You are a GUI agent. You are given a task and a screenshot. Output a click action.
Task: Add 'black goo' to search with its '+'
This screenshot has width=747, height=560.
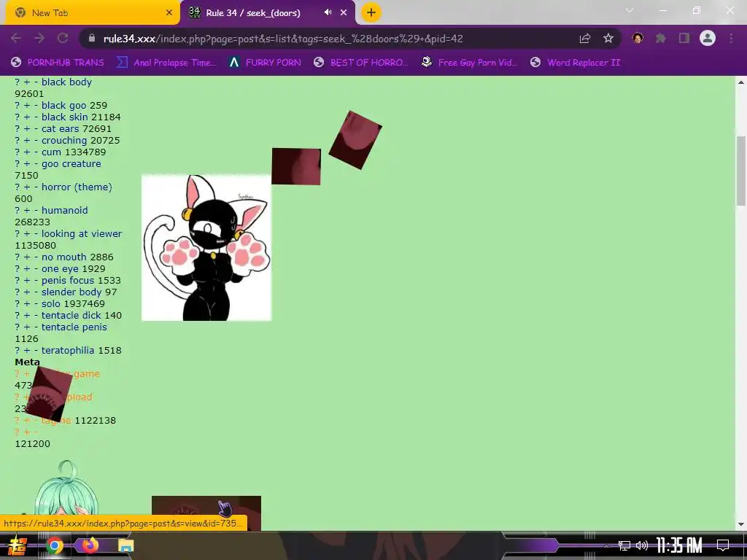tap(27, 105)
